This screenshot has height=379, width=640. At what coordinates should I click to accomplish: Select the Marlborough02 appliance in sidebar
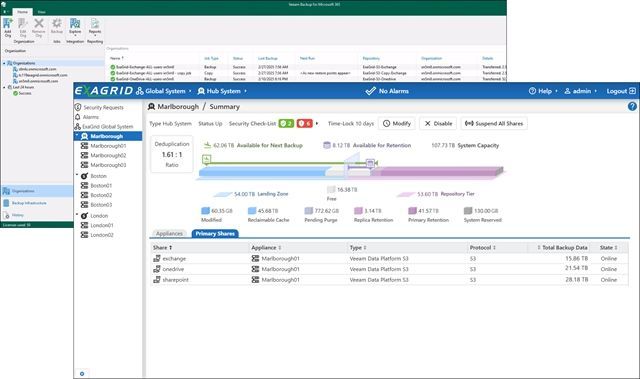tap(104, 155)
